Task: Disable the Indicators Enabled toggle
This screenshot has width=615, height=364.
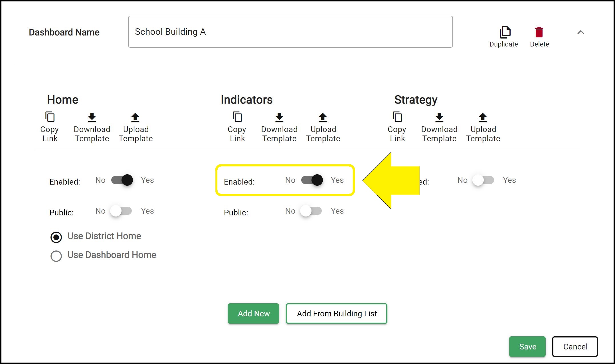Action: pyautogui.click(x=311, y=180)
